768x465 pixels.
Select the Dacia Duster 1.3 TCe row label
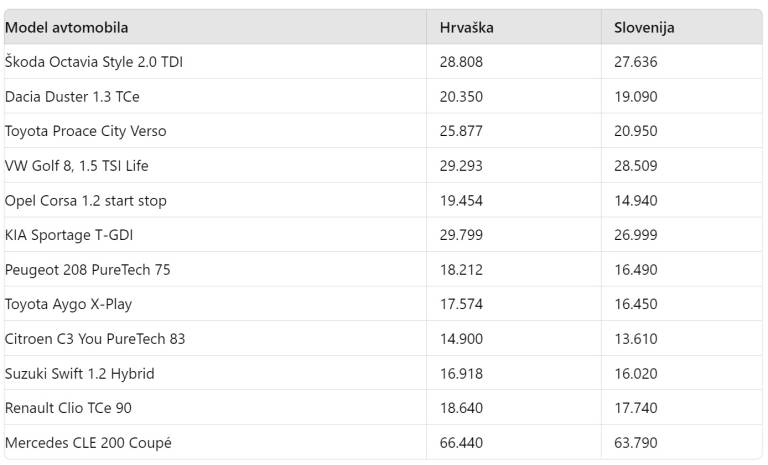point(72,97)
